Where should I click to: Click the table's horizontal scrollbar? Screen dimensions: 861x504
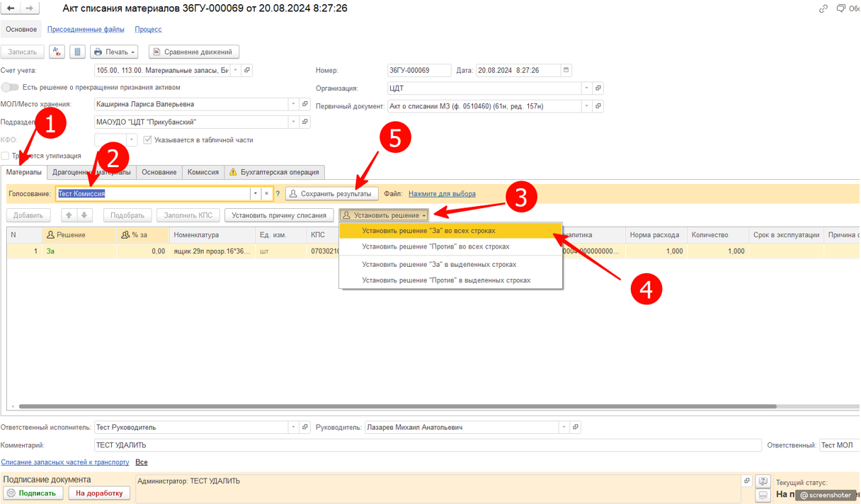(397, 406)
